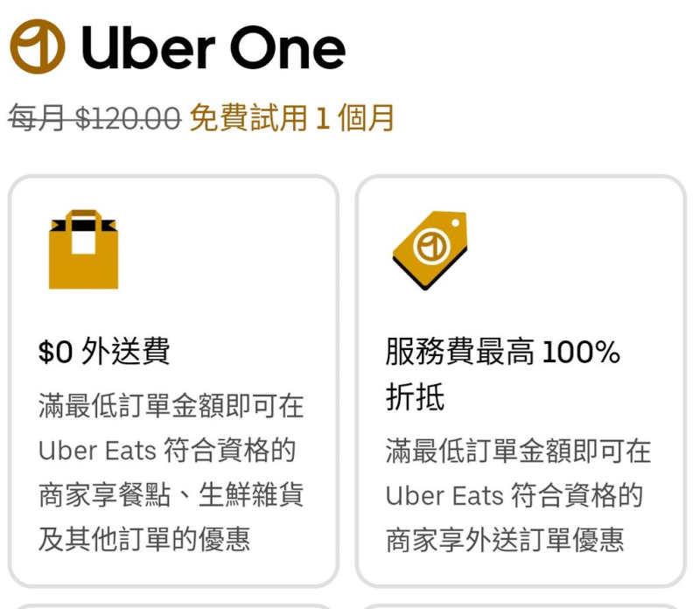Select the "商家享餐點、生鮮雜貨" description line

(171, 494)
